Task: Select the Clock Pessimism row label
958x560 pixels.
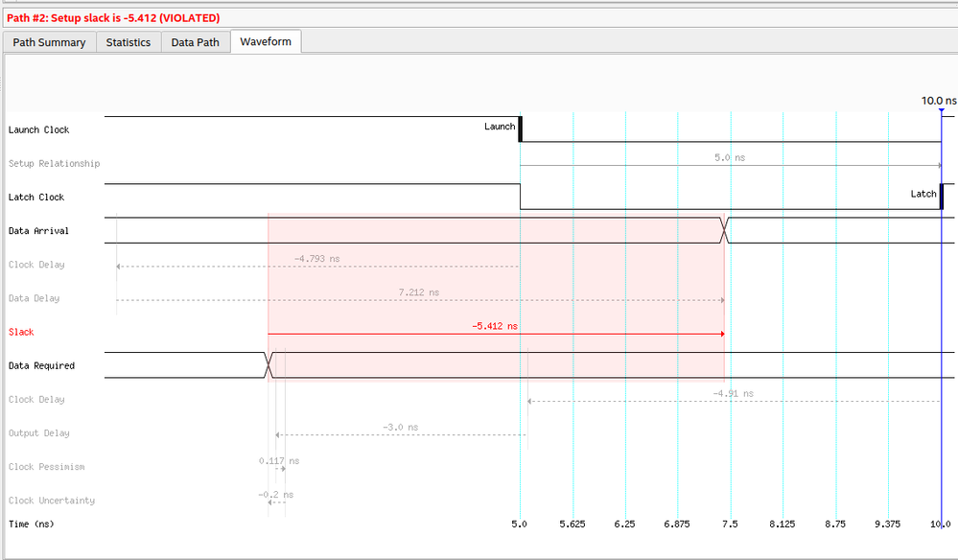Action: (47, 467)
